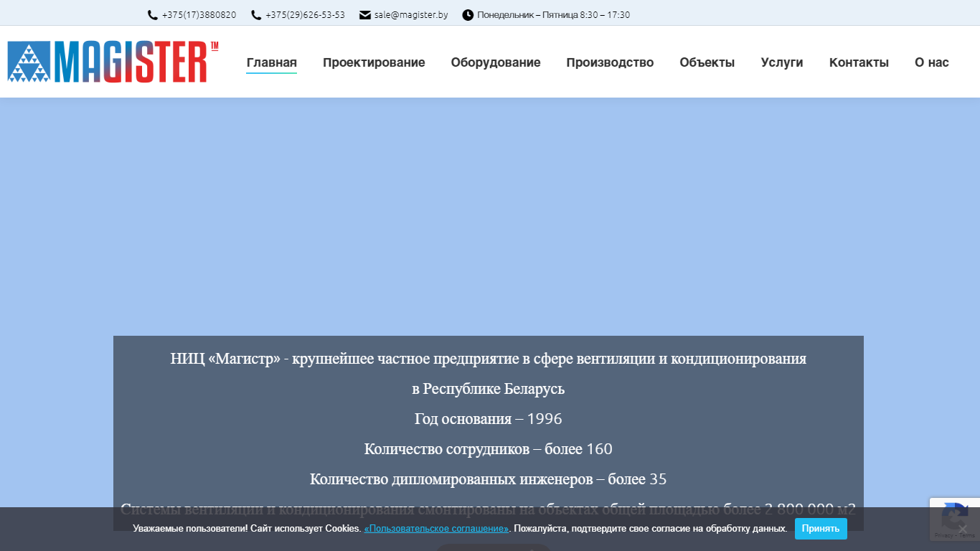This screenshot has width=980, height=551.
Task: Accept cookies with the Принять button
Action: click(821, 529)
